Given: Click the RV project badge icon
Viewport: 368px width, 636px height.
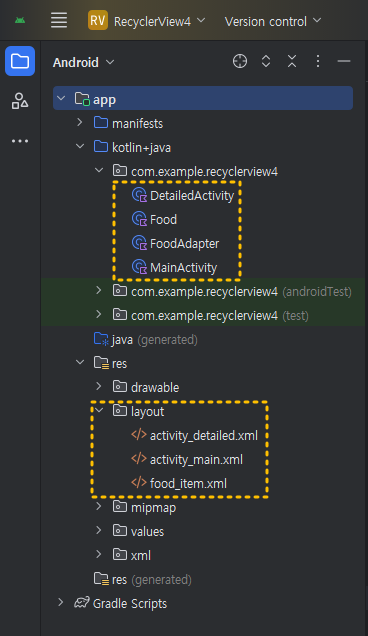Looking at the screenshot, I should coord(98,20).
